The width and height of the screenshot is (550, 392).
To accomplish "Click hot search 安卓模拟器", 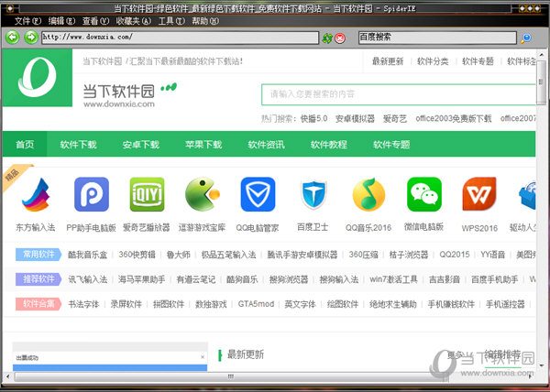I will pyautogui.click(x=355, y=119).
